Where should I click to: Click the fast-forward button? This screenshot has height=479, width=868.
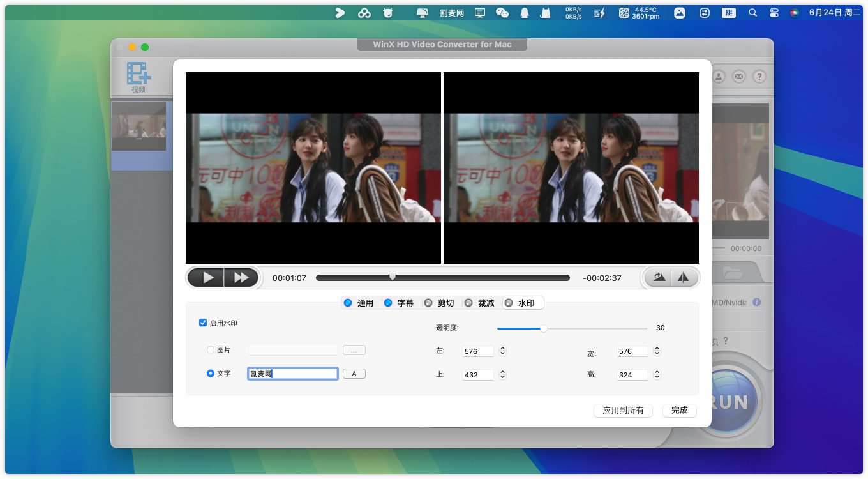tap(241, 278)
